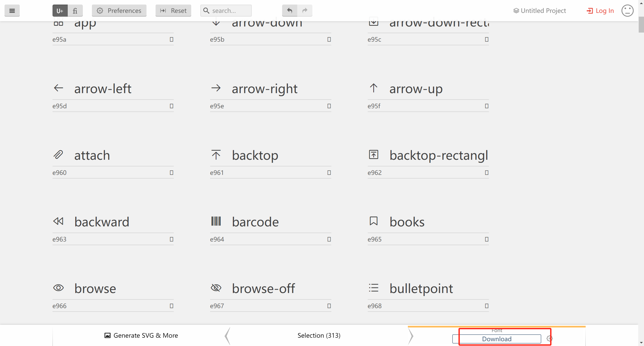Screen dimensions: 644x346
Task: Click the Download font button
Action: tap(497, 339)
